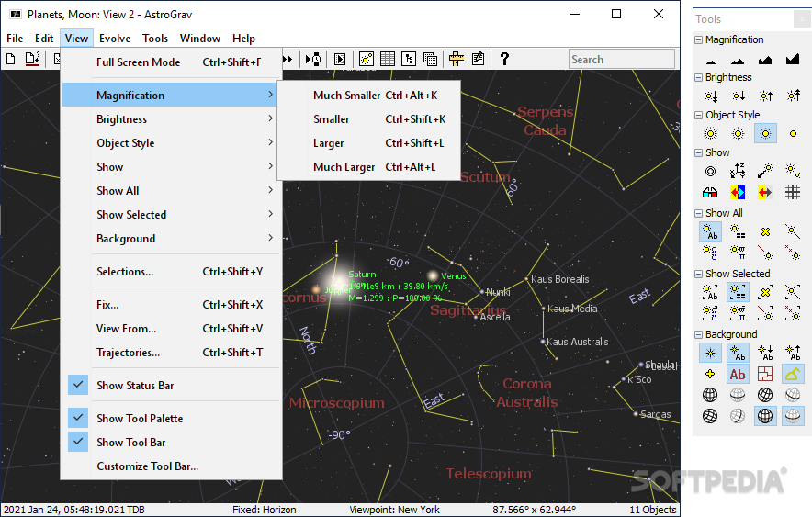Click the yellow ruler measurement toolbar icon

(457, 59)
